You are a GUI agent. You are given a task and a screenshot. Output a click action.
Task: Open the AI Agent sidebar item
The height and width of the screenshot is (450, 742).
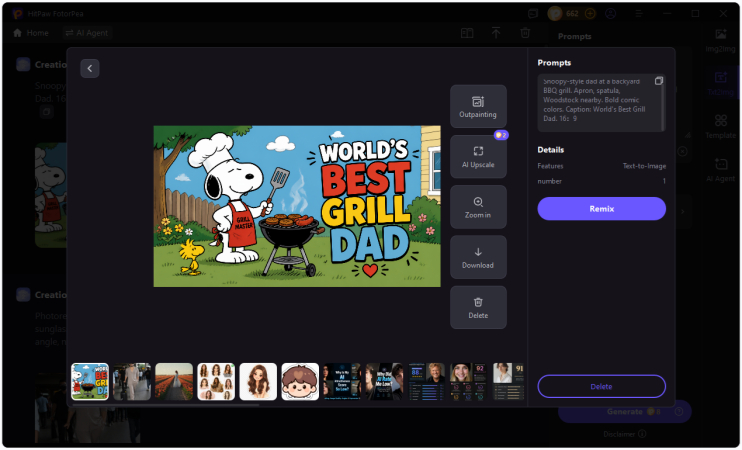click(x=721, y=170)
